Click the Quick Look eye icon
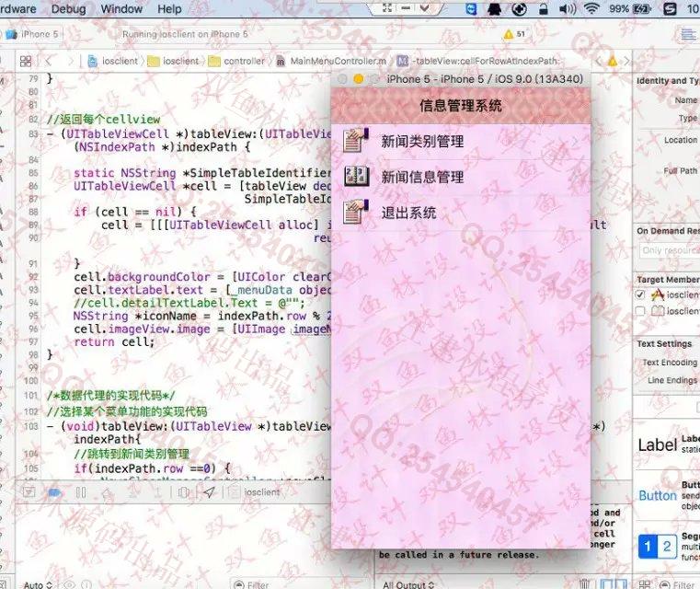This screenshot has height=589, width=700. pyautogui.click(x=69, y=584)
